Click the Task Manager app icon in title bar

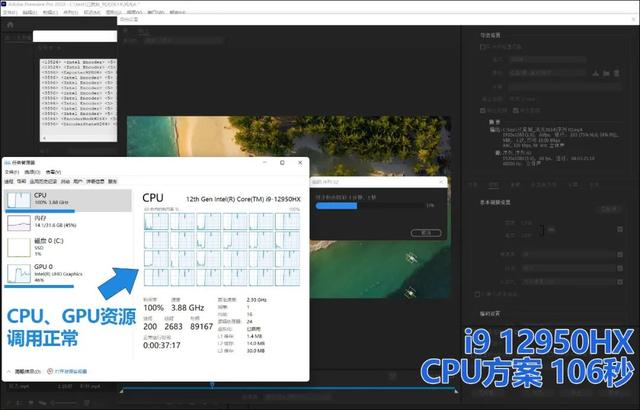tap(7, 163)
